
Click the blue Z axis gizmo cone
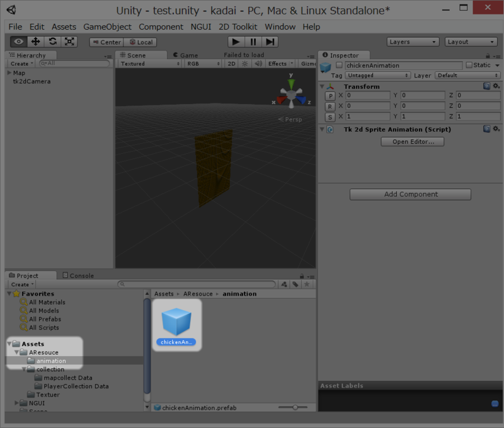tap(301, 100)
